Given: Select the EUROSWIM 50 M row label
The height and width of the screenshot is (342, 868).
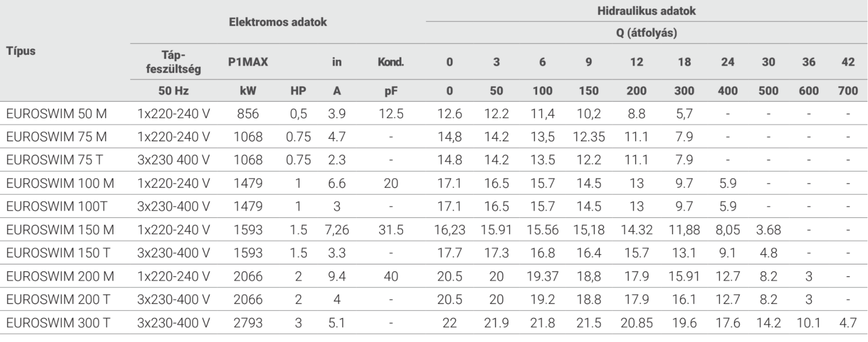Looking at the screenshot, I should tap(56, 114).
